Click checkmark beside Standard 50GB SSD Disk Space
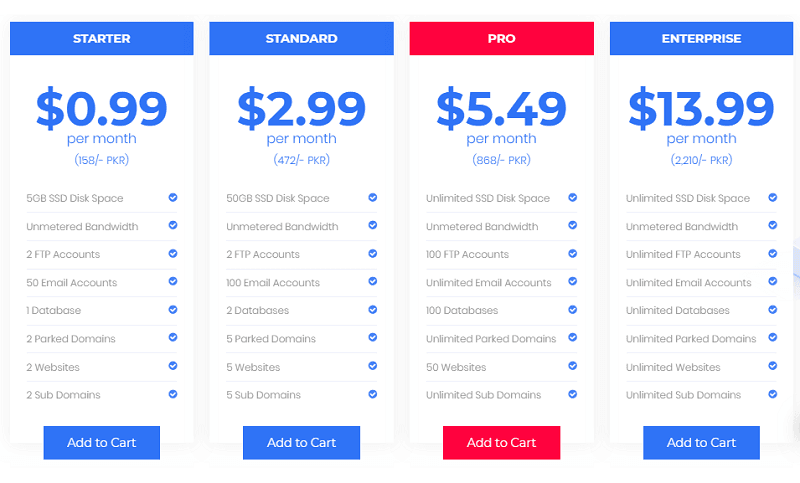Screen dimensions: 800x483 373,198
